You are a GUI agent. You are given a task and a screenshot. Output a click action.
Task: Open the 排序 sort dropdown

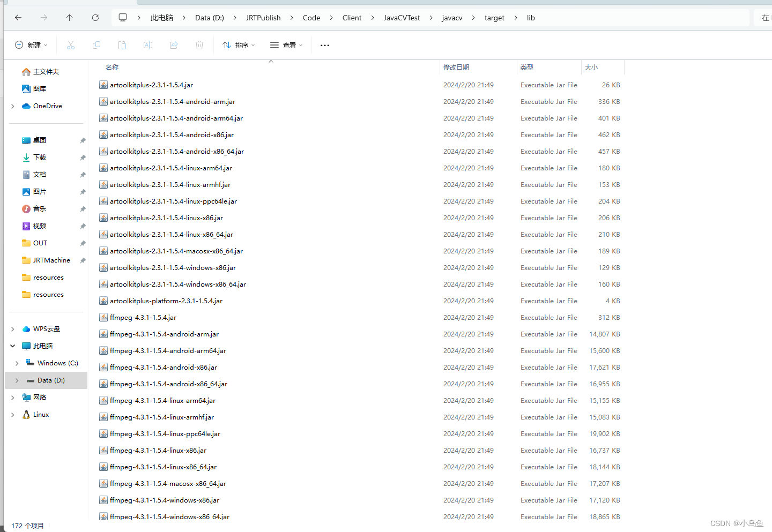coord(239,45)
